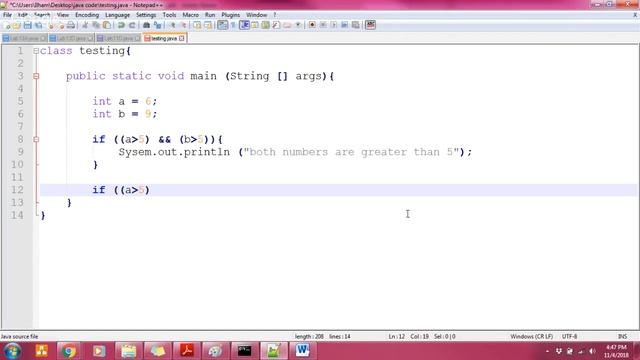Open Google Chrome from taskbar

point(69,351)
